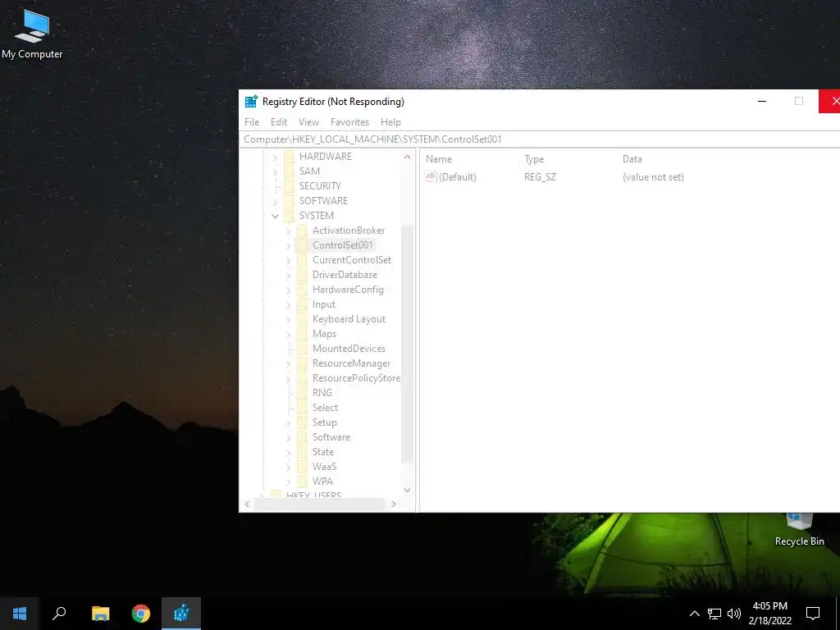
Task: Select the Input key
Action: [324, 304]
